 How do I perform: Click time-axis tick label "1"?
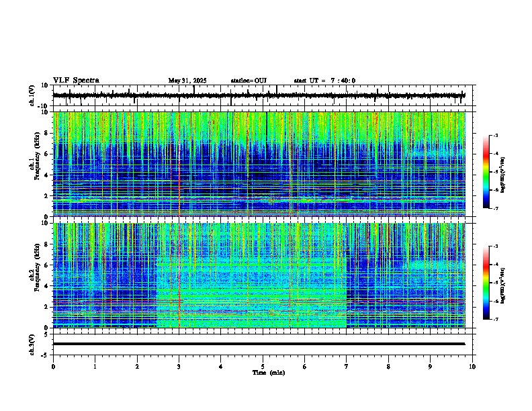point(95,367)
